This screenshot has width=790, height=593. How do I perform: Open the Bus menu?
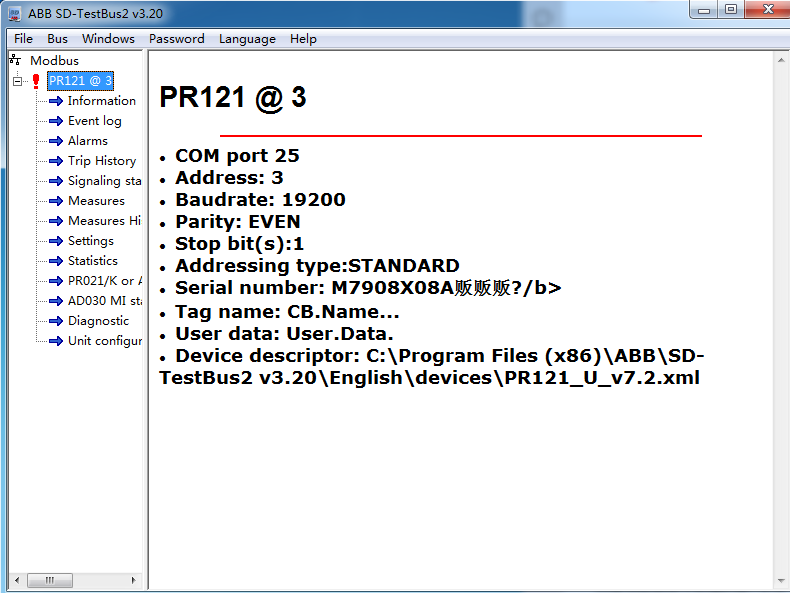(x=57, y=39)
